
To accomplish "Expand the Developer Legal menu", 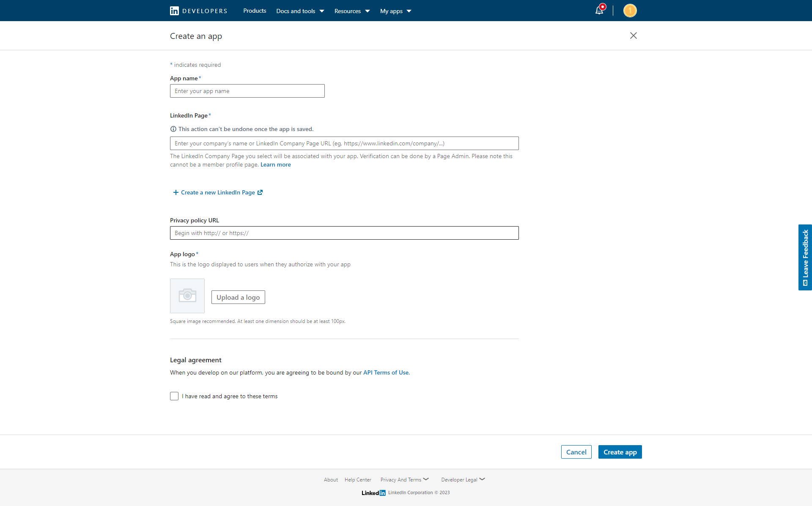I will pyautogui.click(x=482, y=479).
